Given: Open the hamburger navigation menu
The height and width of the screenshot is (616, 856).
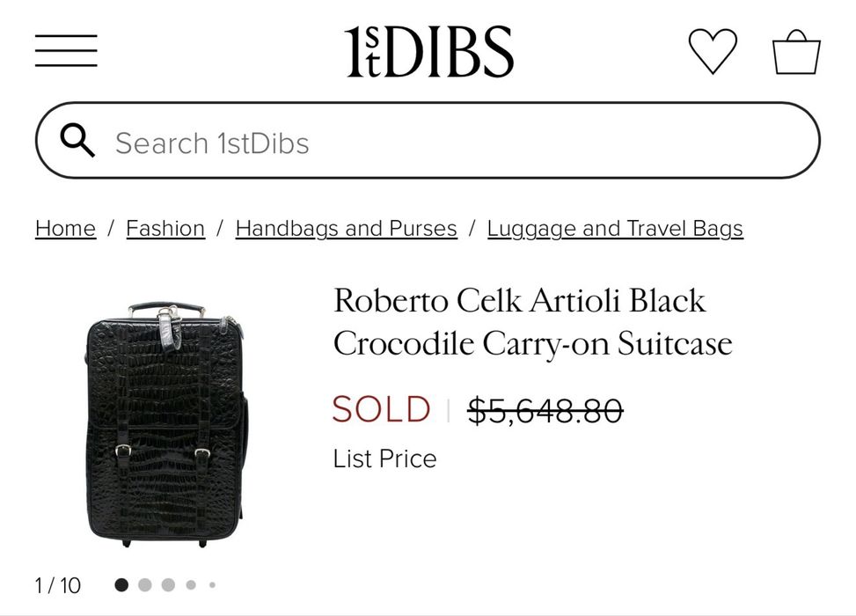Looking at the screenshot, I should pos(66,50).
